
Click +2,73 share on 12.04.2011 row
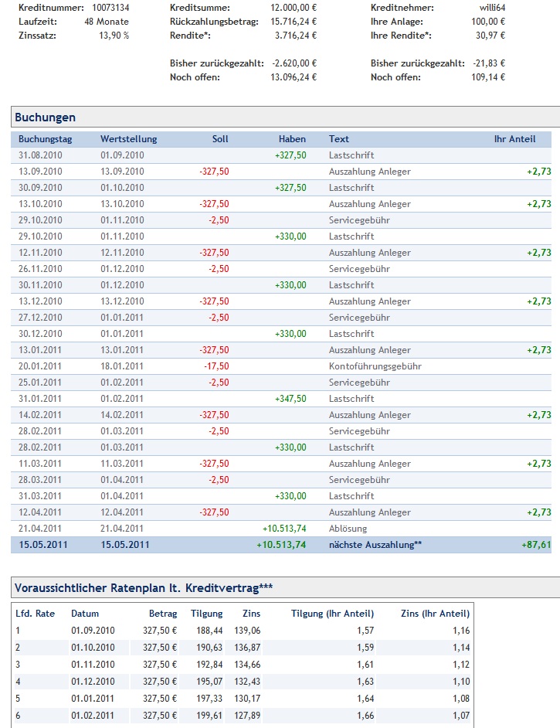(x=538, y=512)
